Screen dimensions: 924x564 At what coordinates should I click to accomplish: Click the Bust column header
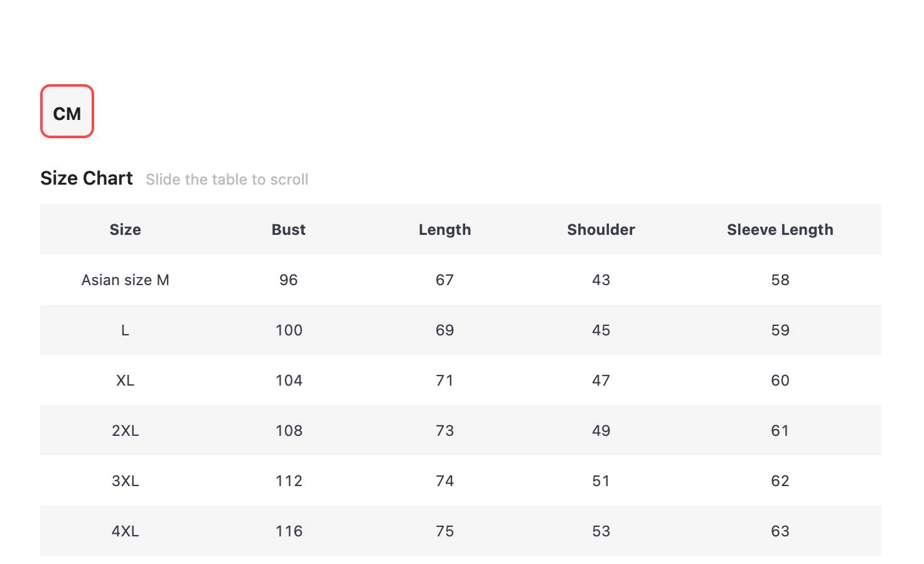click(x=289, y=230)
